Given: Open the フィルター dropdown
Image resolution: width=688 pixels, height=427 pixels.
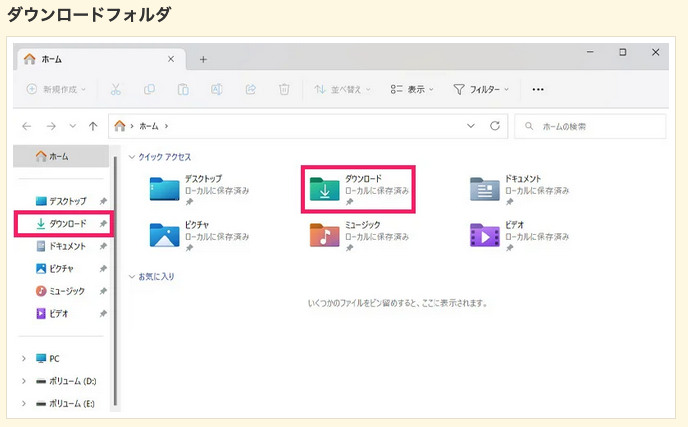Looking at the screenshot, I should click(x=481, y=90).
